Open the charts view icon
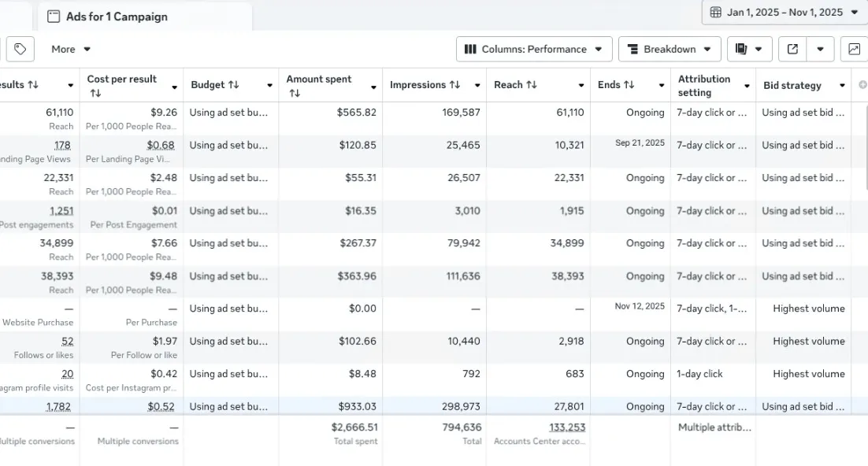868x466 pixels. point(854,50)
